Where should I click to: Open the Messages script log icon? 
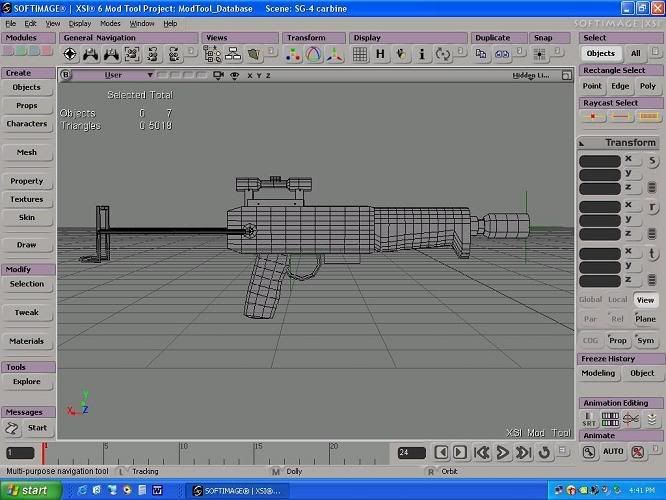pos(12,428)
